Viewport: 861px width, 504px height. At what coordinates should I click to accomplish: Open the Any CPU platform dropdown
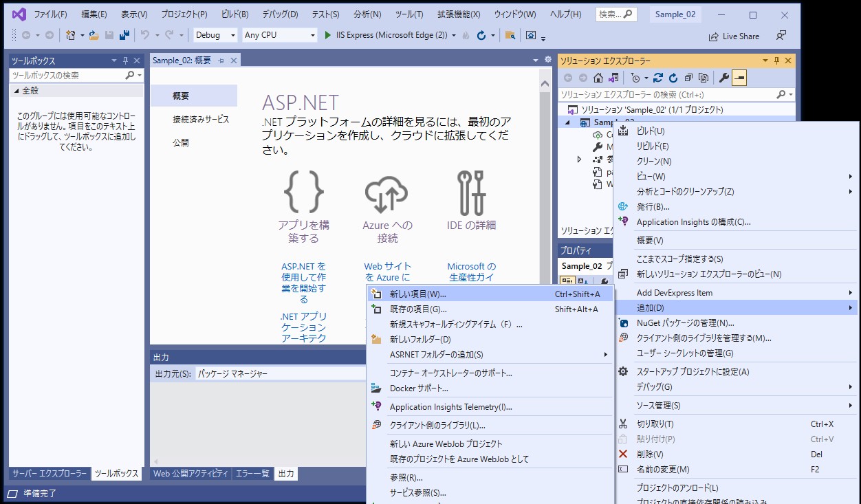tap(312, 35)
